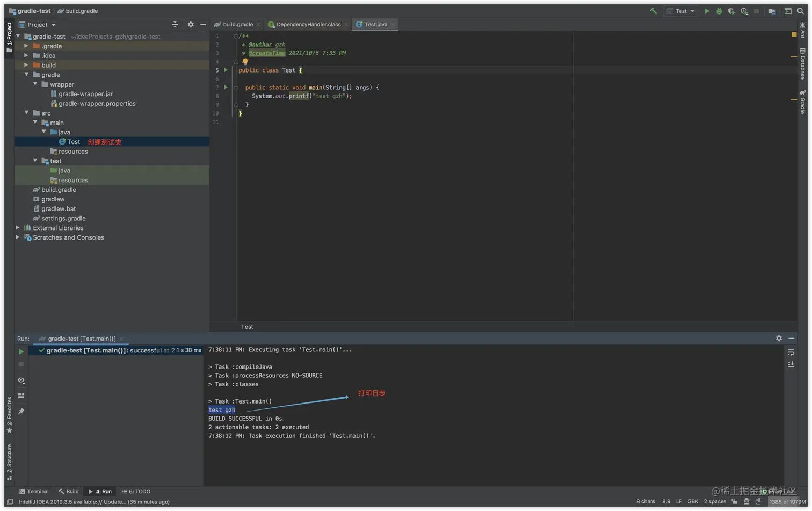
Task: Click the green hammer Build Project icon
Action: [x=653, y=11]
